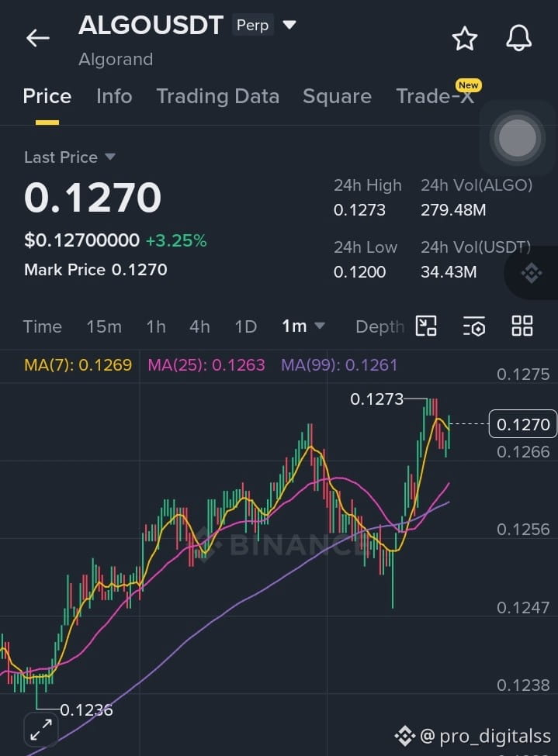Tap the 24h Vol(ALGO) 279.48M value

452,209
